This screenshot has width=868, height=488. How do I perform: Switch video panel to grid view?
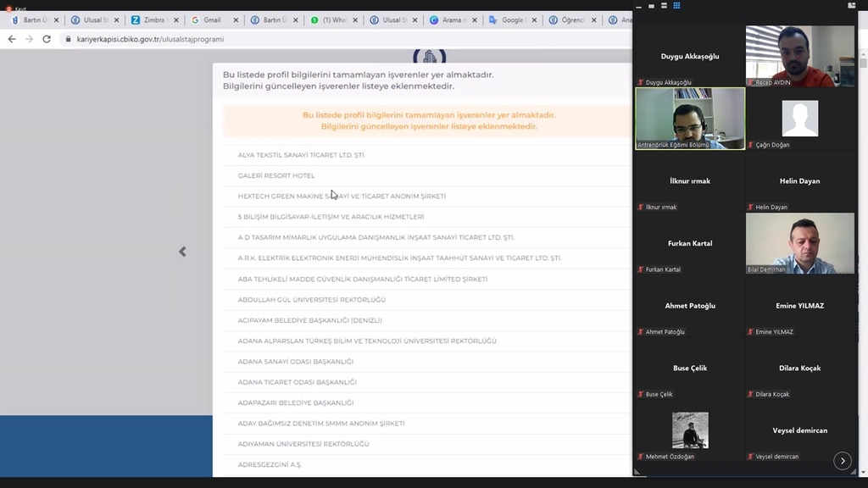676,4
